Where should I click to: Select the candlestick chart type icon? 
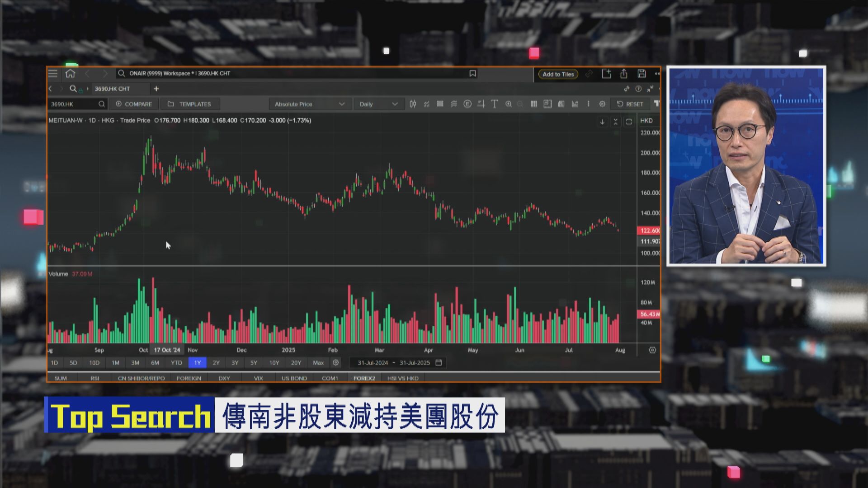pos(413,104)
